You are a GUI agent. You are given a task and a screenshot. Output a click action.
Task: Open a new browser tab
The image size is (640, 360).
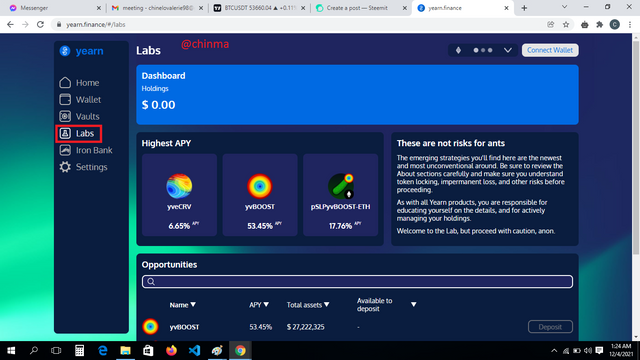click(524, 8)
